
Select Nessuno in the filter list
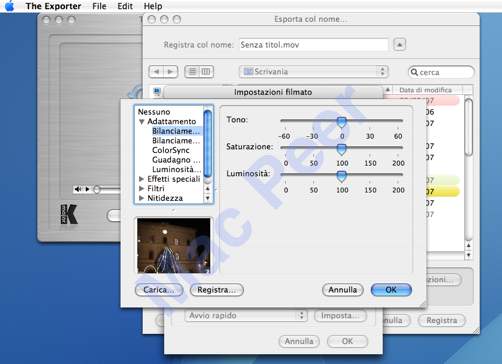(x=154, y=112)
